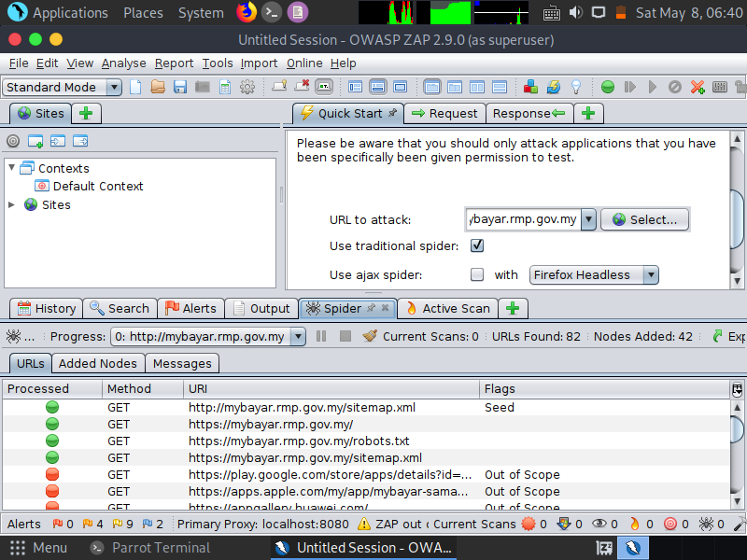The width and height of the screenshot is (747, 560).
Task: Open the Active Scan tab
Action: click(x=447, y=309)
